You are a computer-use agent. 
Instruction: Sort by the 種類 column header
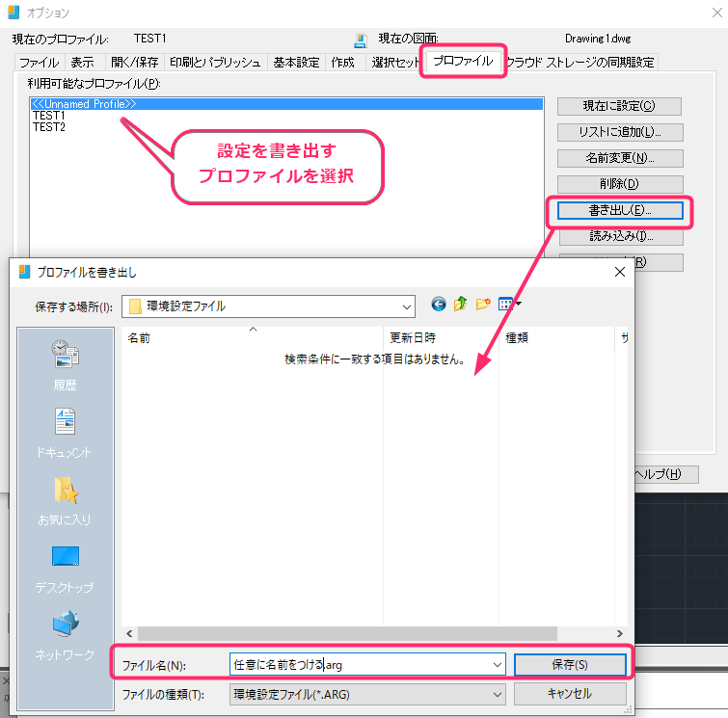(556, 338)
